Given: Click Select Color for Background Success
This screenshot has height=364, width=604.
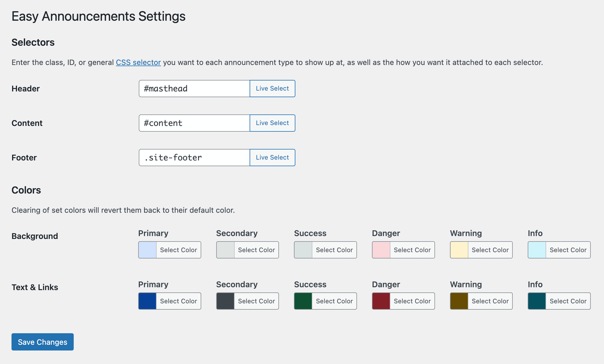Looking at the screenshot, I should click(x=334, y=250).
